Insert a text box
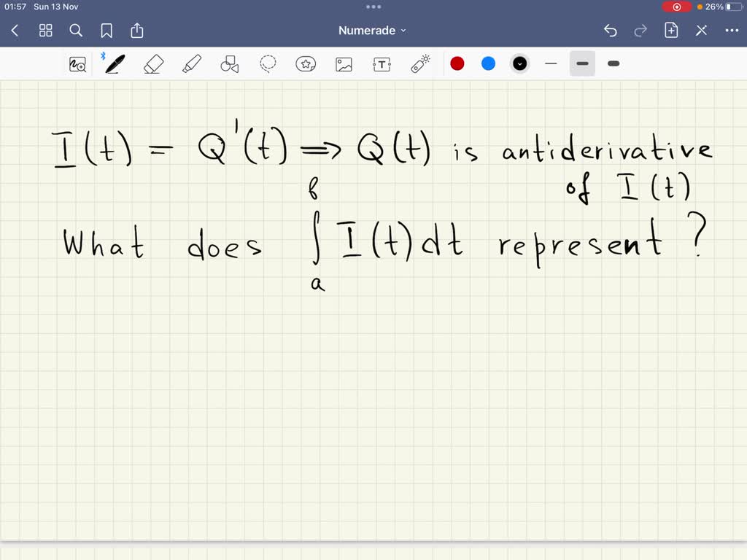The image size is (747, 560). (x=382, y=63)
